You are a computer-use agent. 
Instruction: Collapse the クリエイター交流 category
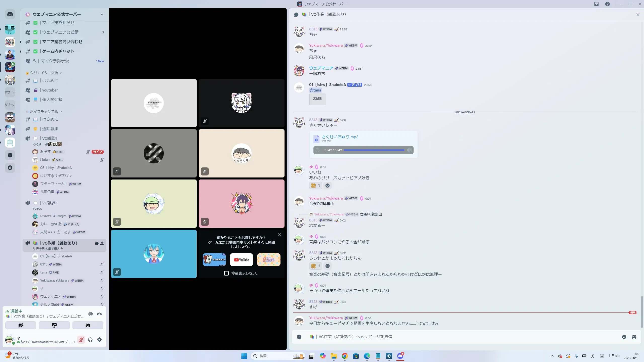pyautogui.click(x=44, y=73)
